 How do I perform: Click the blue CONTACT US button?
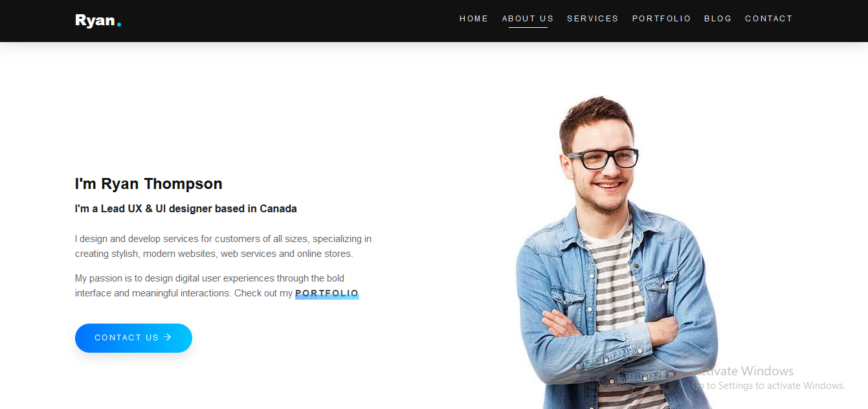[x=133, y=338]
